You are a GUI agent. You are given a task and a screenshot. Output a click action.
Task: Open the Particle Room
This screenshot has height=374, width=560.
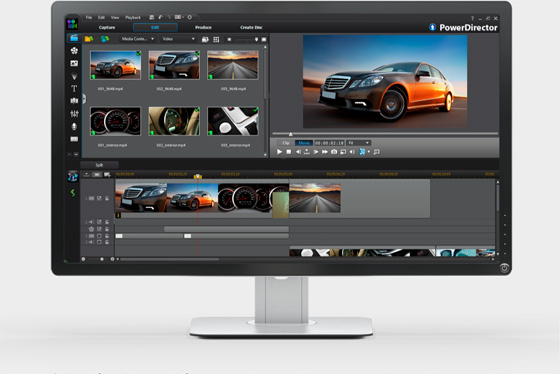tap(74, 76)
